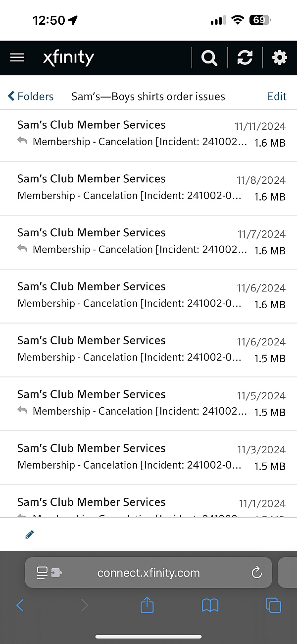297x644 pixels.
Task: Open the 11/7/2024 Sam's Club email
Action: (148, 242)
